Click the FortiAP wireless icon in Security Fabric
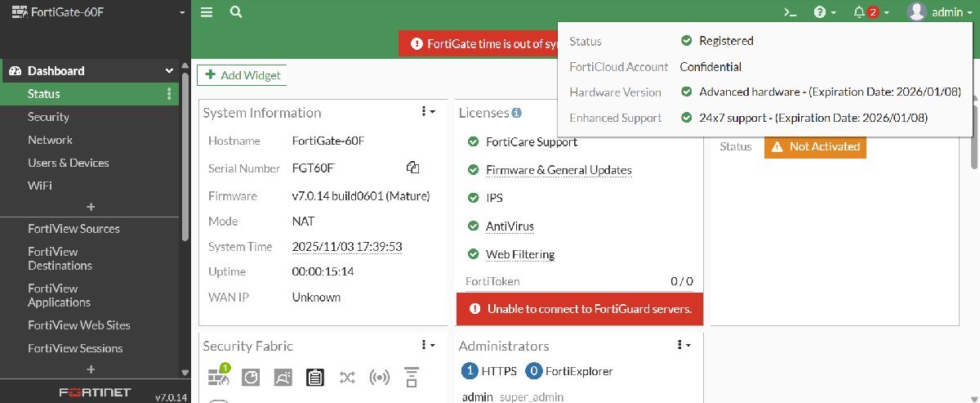 click(379, 377)
